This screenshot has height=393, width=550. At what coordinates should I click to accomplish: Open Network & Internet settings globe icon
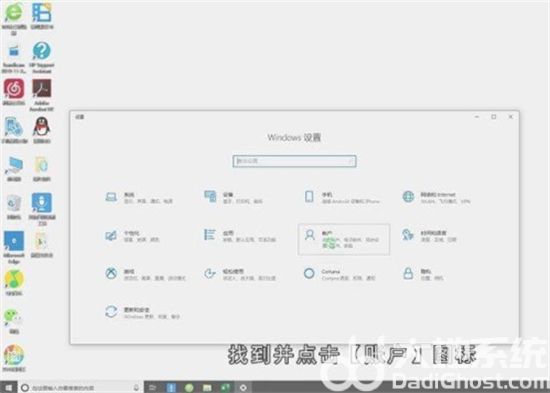click(x=408, y=197)
